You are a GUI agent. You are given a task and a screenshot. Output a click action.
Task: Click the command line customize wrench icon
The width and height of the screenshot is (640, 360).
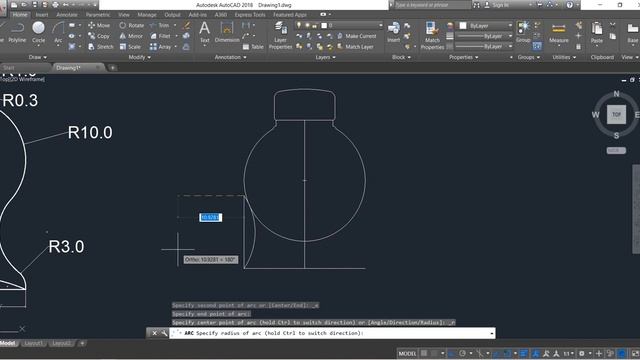pos(164,333)
